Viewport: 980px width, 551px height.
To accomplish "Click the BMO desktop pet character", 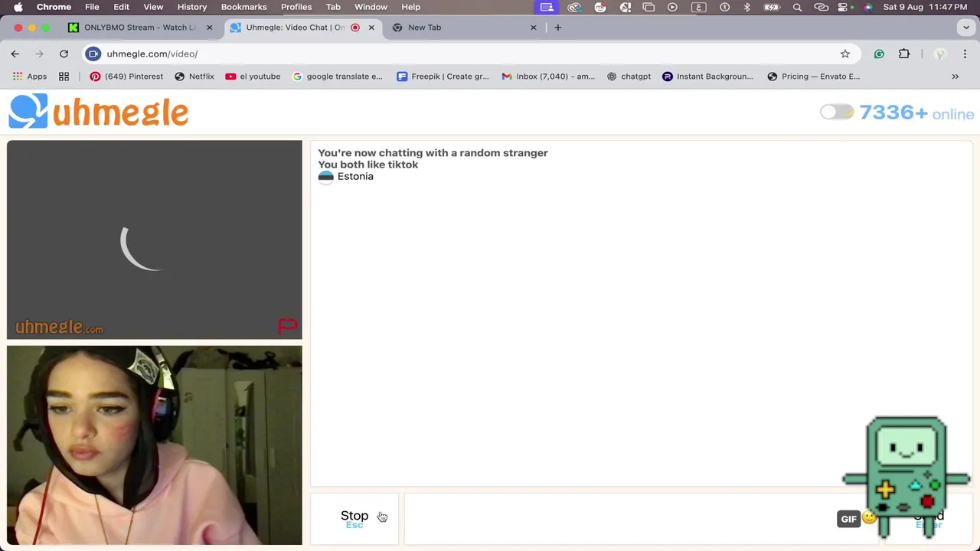I will [906, 477].
